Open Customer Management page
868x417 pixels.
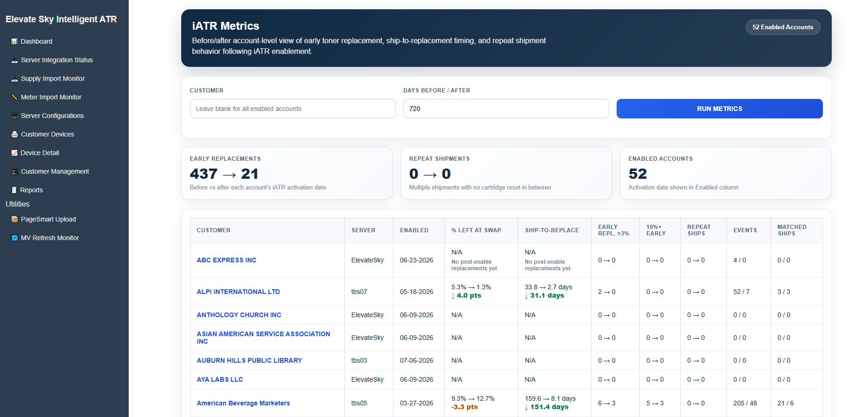point(55,171)
